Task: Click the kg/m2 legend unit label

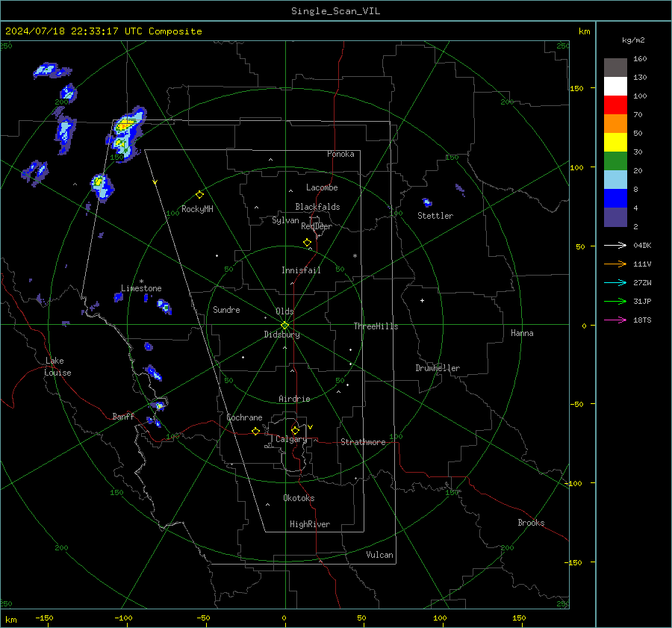Action: coord(633,40)
